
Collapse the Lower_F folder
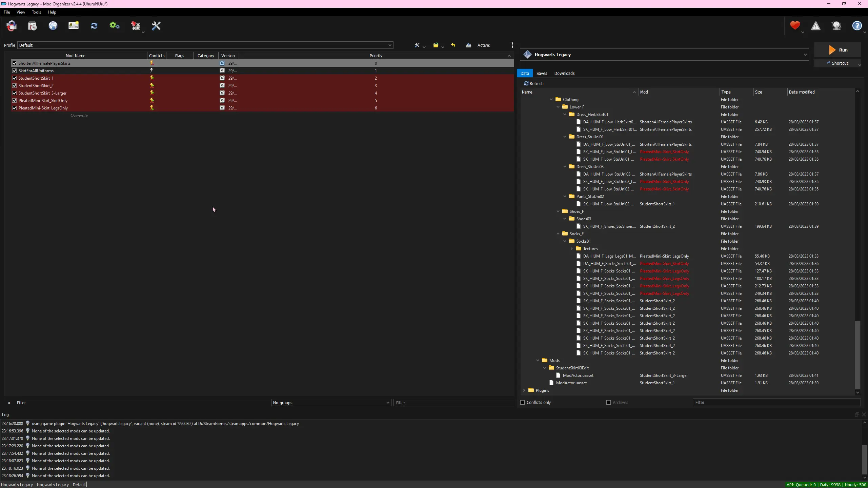pos(558,107)
